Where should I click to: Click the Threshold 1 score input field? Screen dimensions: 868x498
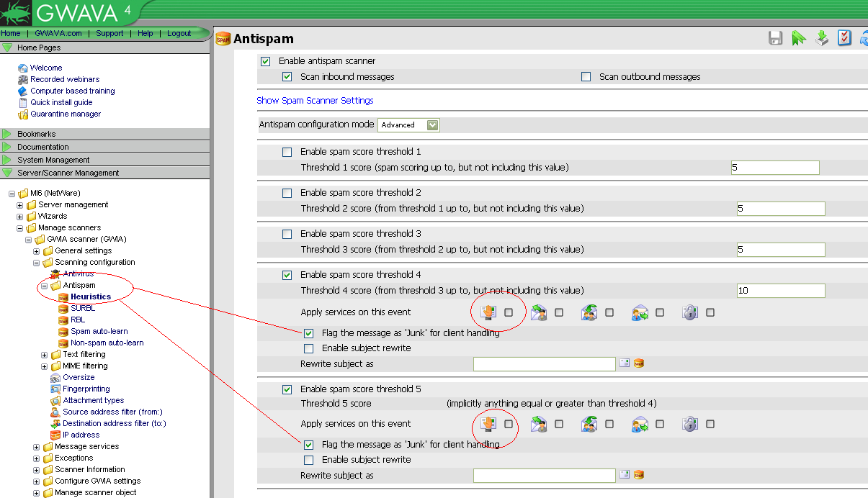775,168
